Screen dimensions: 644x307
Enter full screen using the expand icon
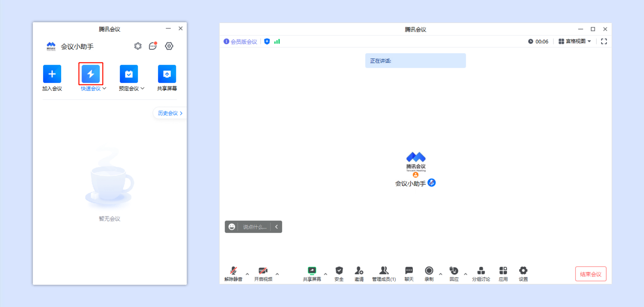tap(604, 41)
